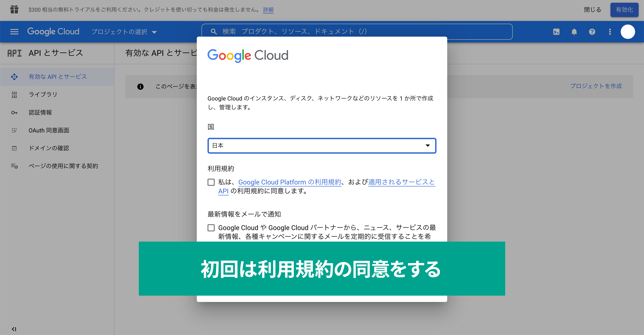644x335 pixels.
Task: Open the 詳細 link in trial banner
Action: tap(268, 10)
